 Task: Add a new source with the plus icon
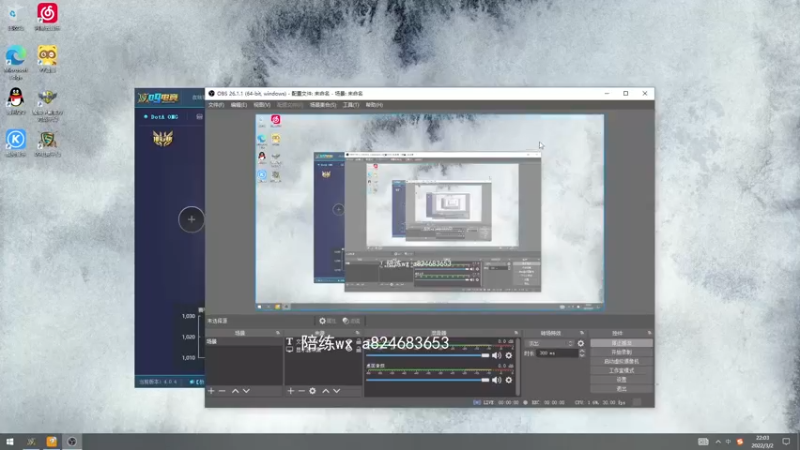click(x=290, y=391)
